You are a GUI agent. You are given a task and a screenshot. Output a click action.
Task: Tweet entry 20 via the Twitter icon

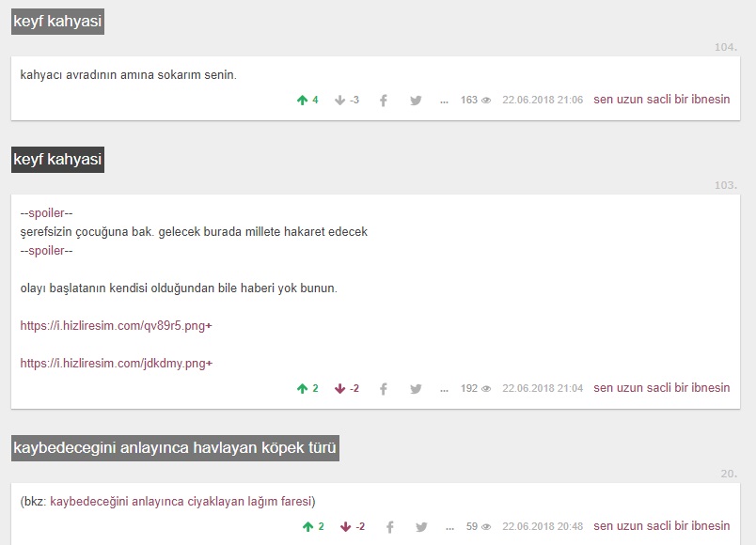[421, 526]
